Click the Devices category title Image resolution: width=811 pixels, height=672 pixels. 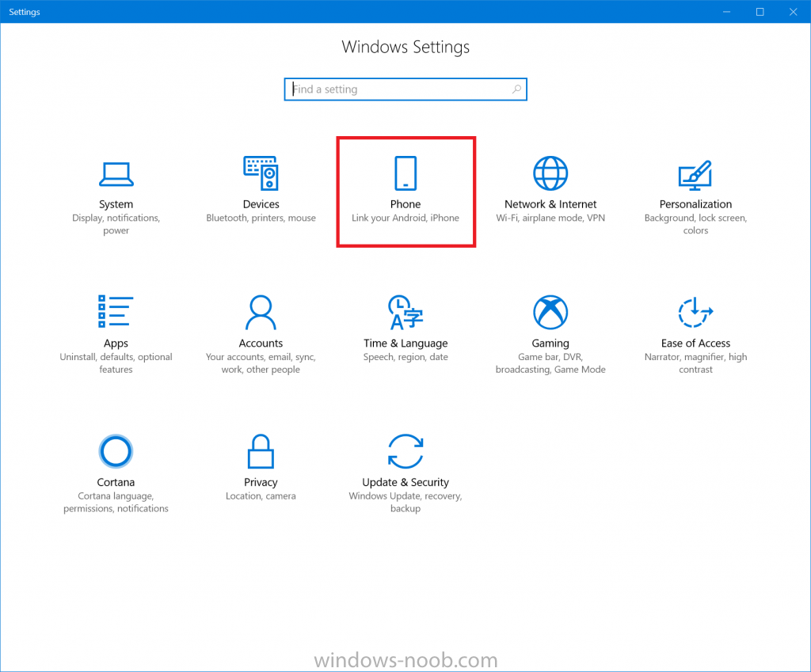tap(261, 204)
